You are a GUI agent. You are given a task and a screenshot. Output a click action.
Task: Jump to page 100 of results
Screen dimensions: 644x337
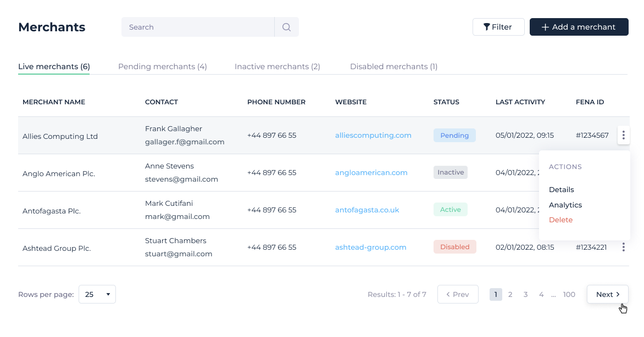[x=569, y=295]
